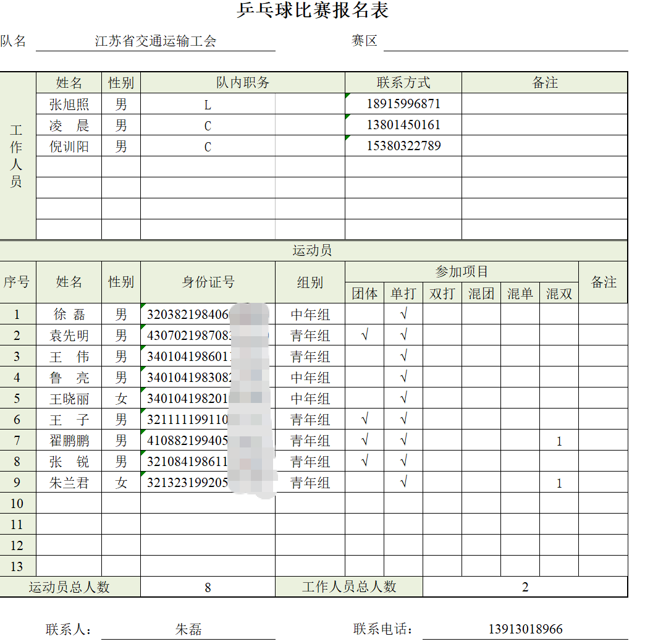Click ID number starting 410882199405

208,440
